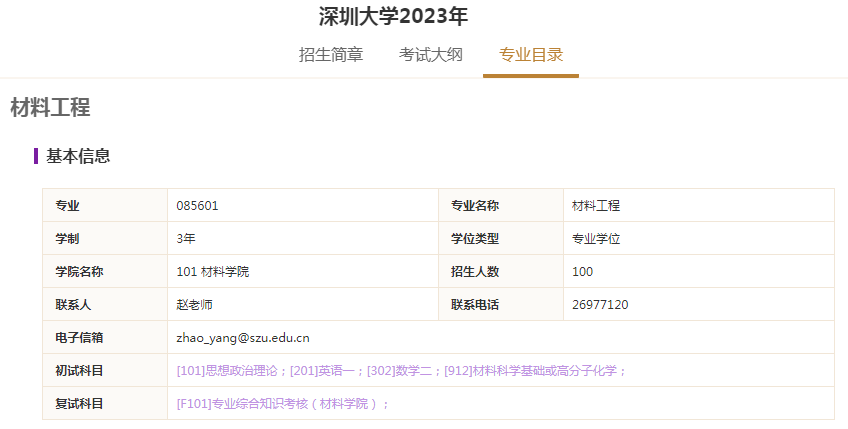The image size is (848, 429).
Task: Select the 材料工程 value in 专业名称 row
Action: tap(596, 206)
